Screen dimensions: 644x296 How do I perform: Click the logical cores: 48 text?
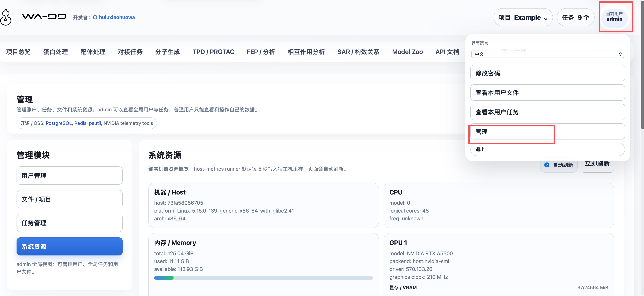(409, 211)
